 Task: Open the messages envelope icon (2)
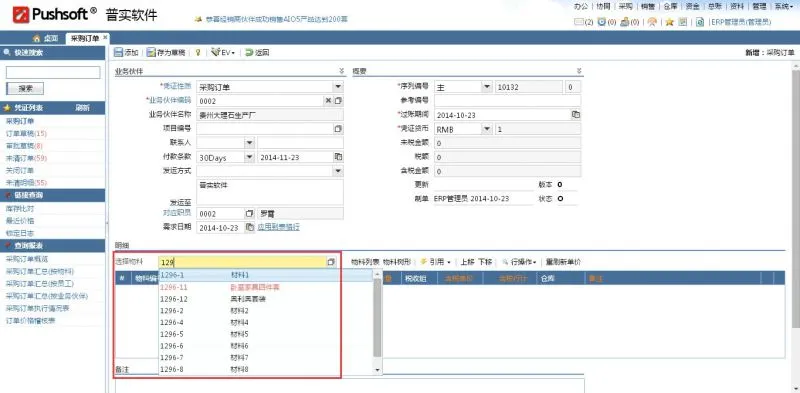click(579, 22)
